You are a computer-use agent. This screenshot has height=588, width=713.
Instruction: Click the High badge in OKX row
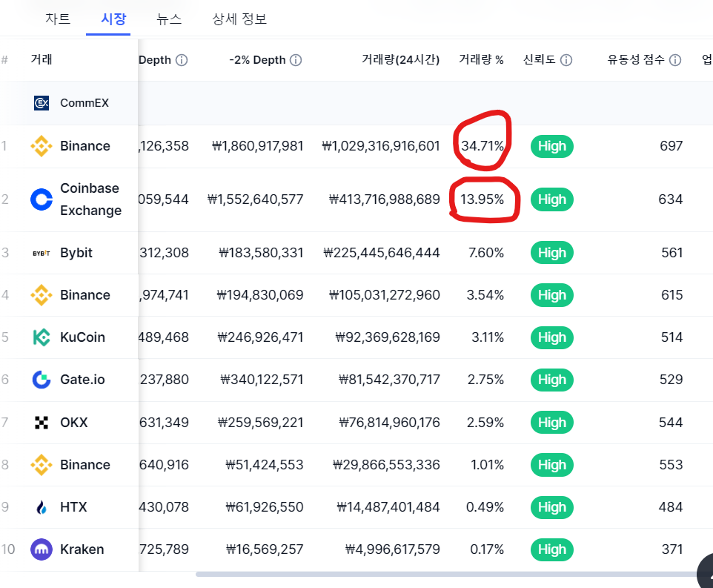coord(552,423)
